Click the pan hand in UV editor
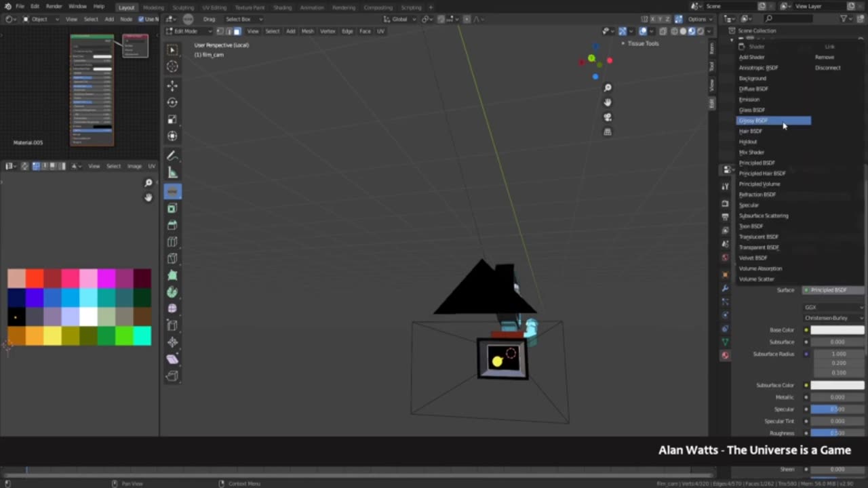 149,197
